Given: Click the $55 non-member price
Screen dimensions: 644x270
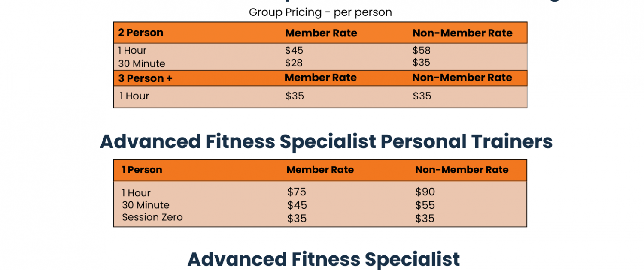Looking at the screenshot, I should (x=425, y=205).
